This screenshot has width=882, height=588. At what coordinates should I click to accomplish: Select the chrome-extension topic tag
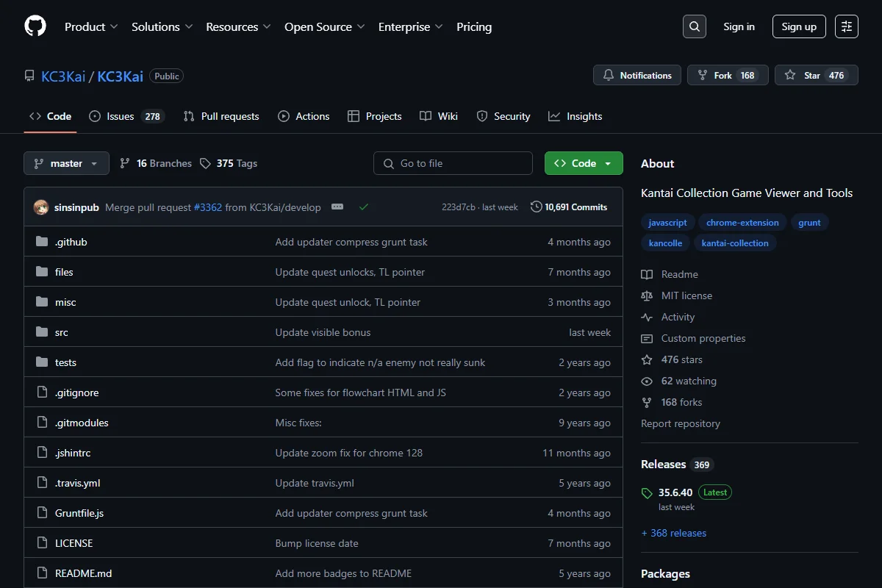click(742, 222)
